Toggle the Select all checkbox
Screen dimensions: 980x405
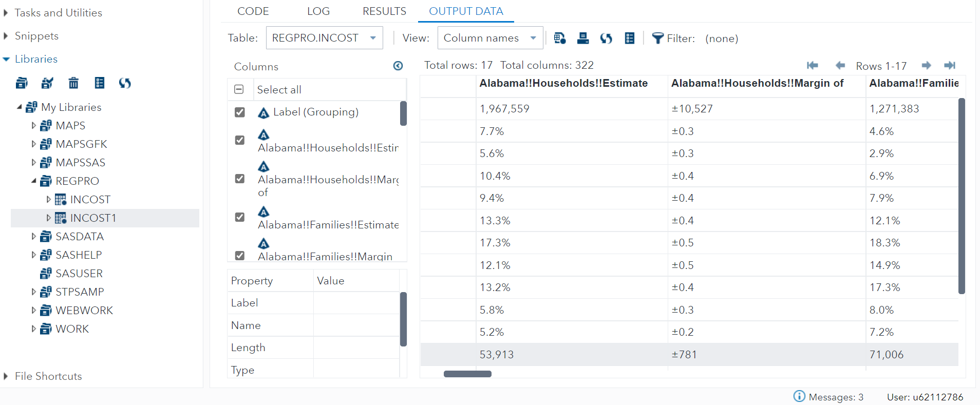239,89
